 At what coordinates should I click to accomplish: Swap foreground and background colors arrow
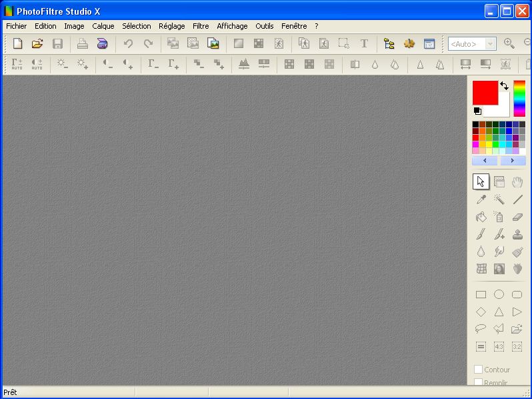tap(504, 85)
